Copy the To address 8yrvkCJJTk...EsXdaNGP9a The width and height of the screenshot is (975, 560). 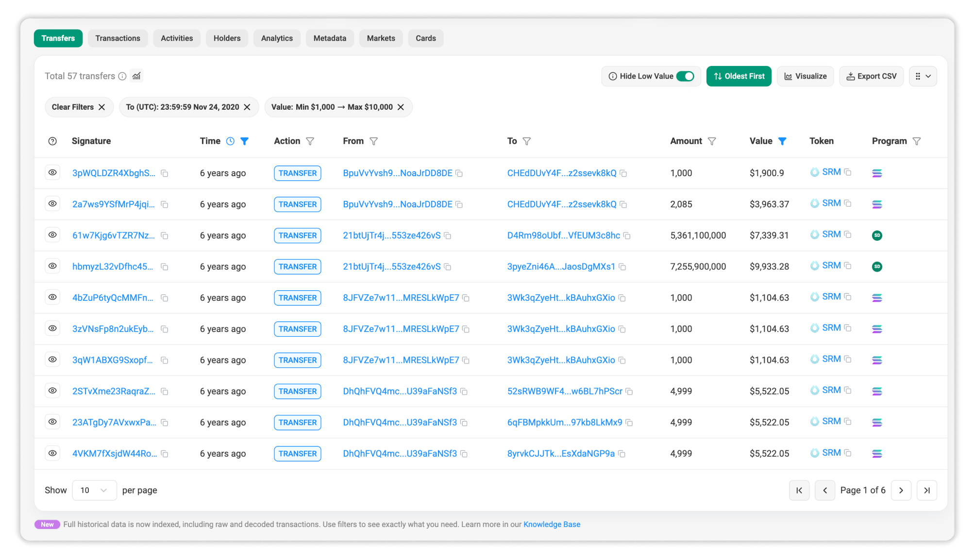622,454
